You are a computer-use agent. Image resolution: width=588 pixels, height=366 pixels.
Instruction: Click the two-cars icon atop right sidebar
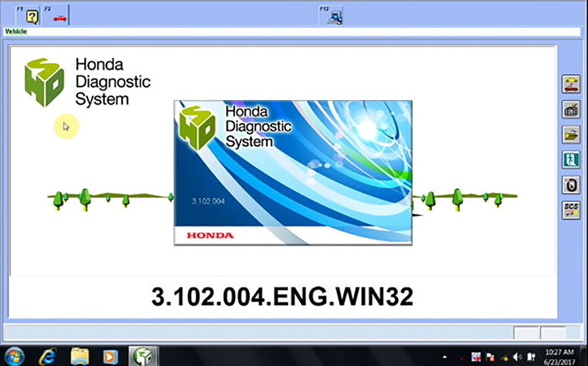570,85
